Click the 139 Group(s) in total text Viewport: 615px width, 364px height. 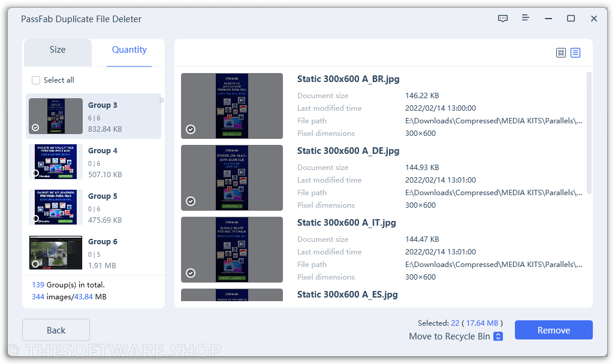pos(68,285)
